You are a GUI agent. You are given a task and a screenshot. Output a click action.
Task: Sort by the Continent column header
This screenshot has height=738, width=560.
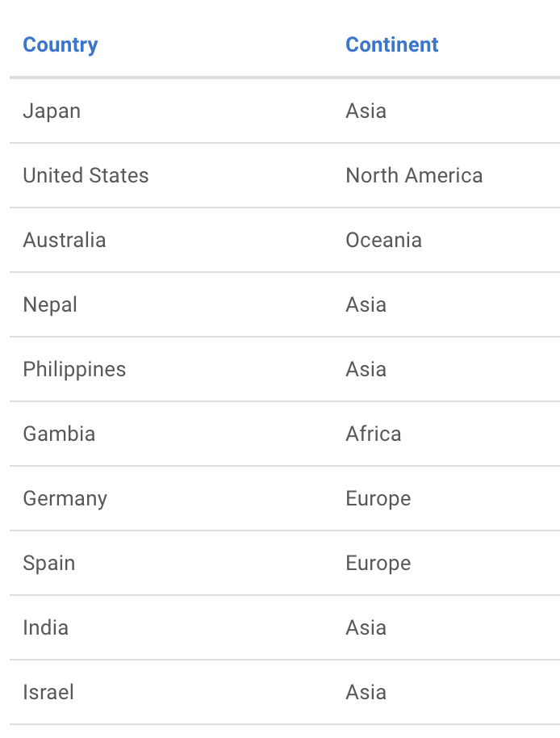pos(392,44)
